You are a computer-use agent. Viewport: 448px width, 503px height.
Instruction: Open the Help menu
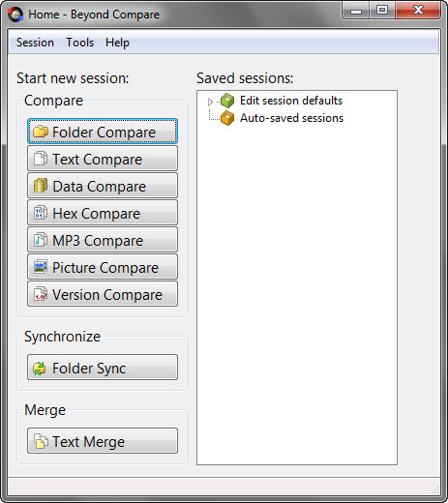117,43
